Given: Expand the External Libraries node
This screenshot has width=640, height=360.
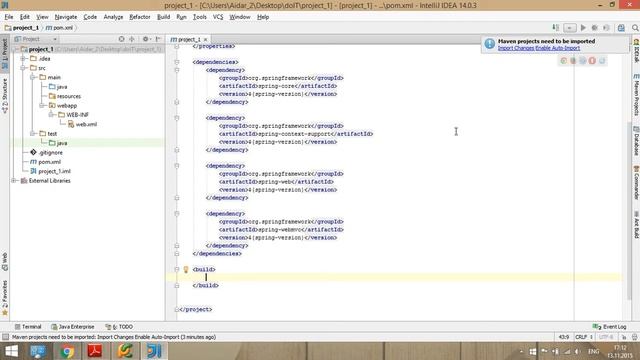Looking at the screenshot, I should point(14,181).
